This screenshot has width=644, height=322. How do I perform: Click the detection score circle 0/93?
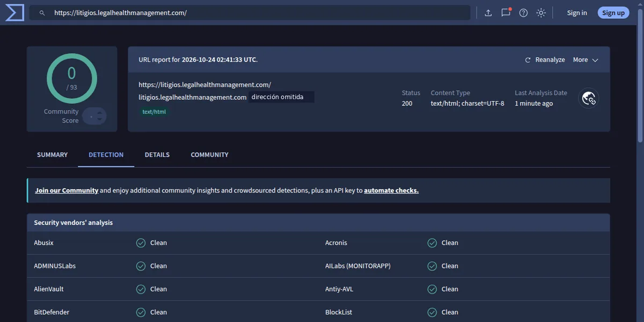pos(72,78)
